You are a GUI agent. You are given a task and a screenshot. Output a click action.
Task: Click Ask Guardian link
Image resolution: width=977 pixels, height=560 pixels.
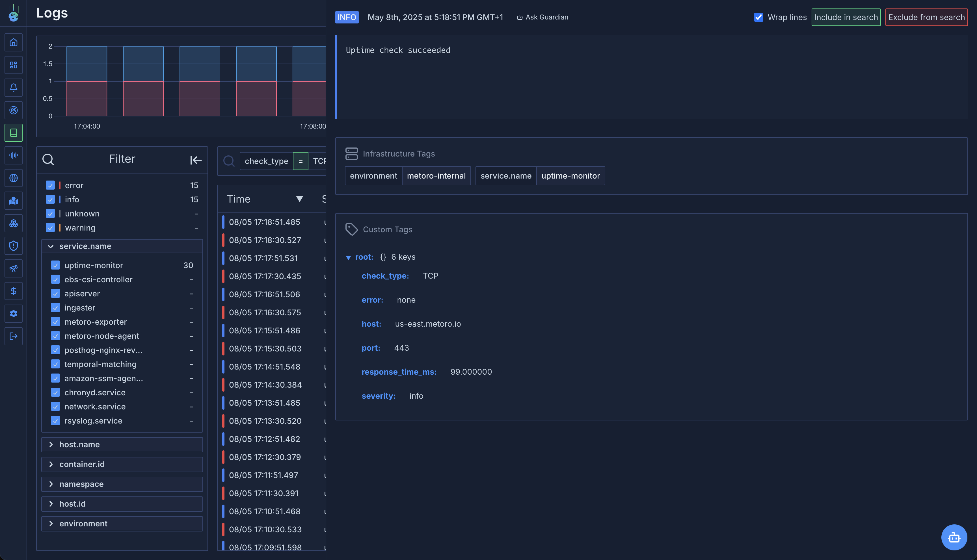542,17
